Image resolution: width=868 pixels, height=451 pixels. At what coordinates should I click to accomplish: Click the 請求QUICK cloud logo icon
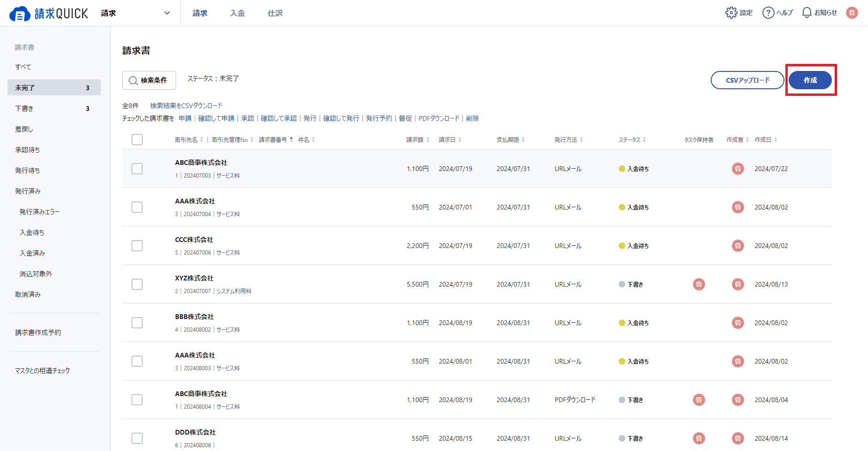pos(20,14)
